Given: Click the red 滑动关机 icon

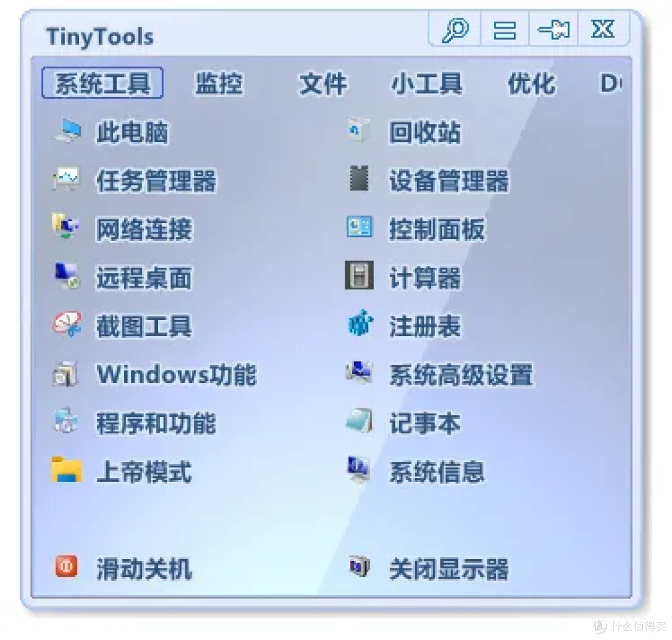Looking at the screenshot, I should (66, 567).
